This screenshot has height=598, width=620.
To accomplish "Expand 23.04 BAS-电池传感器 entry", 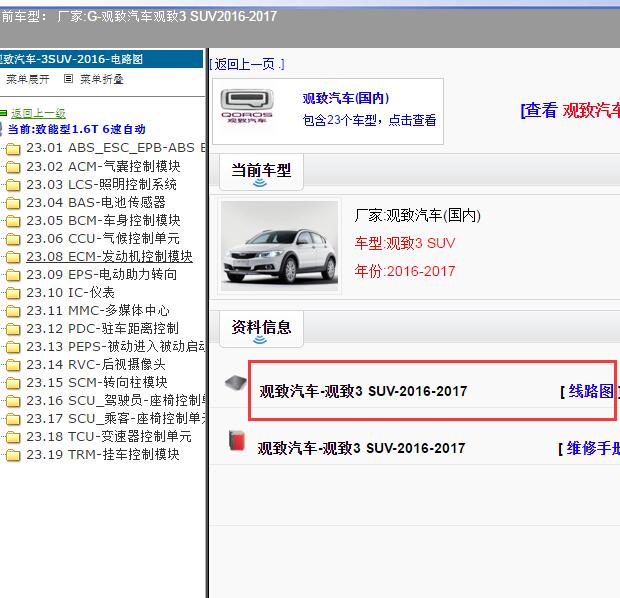I will click(x=96, y=202).
